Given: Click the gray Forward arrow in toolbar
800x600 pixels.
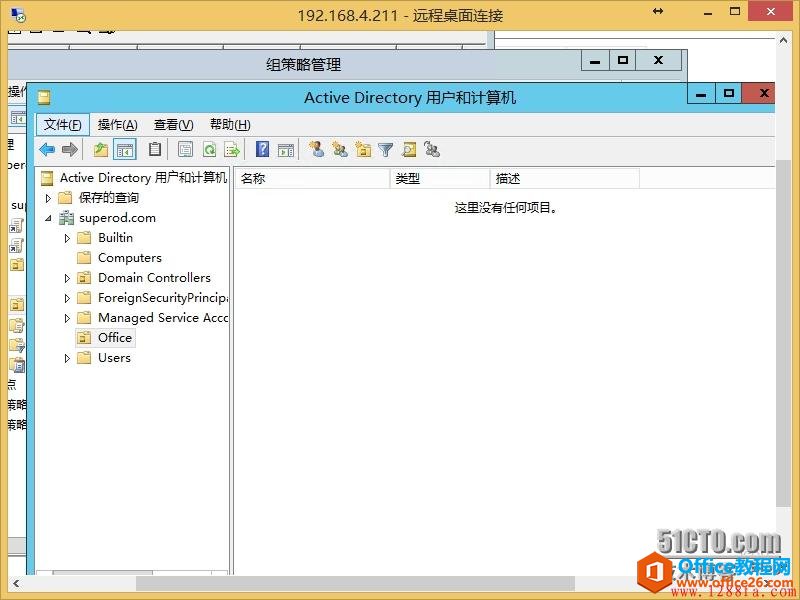Looking at the screenshot, I should coord(70,149).
